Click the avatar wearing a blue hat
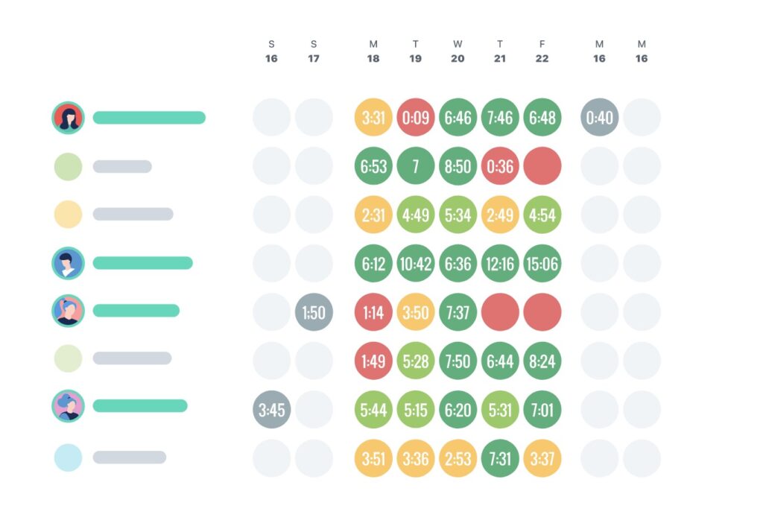This screenshot has width=763, height=532. point(69,406)
